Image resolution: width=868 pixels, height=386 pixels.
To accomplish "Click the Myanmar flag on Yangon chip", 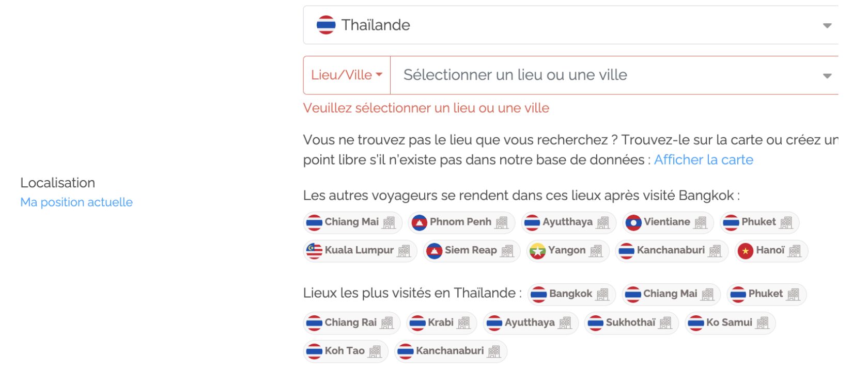I will pyautogui.click(x=538, y=251).
